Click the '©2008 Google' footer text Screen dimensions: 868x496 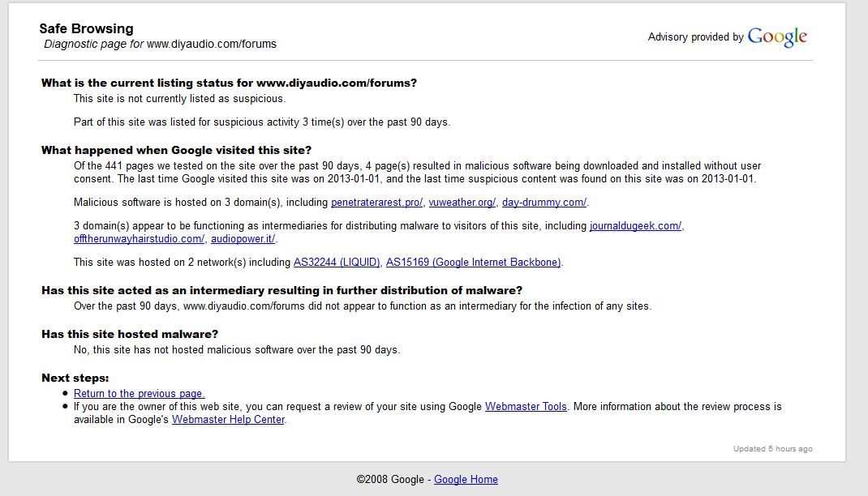(390, 480)
